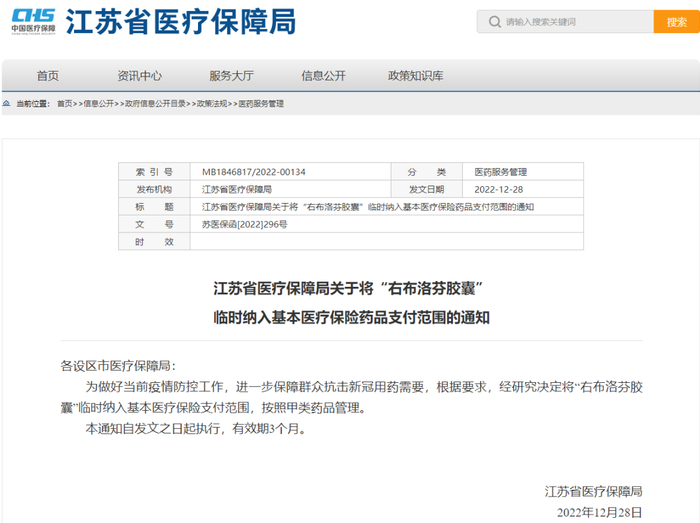
Task: Click the orange 搜索 button
Action: pos(676,21)
